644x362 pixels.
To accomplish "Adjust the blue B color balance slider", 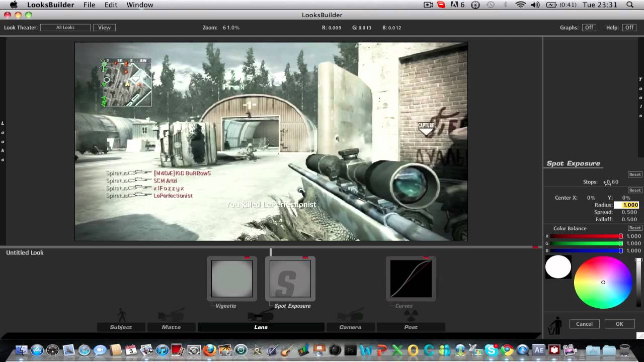I will click(587, 250).
